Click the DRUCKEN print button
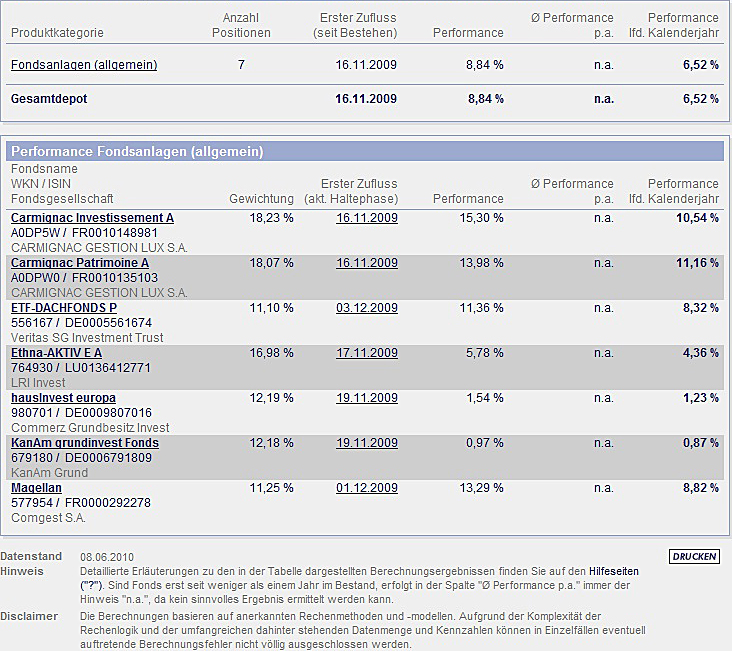The width and height of the screenshot is (732, 651). pos(694,556)
